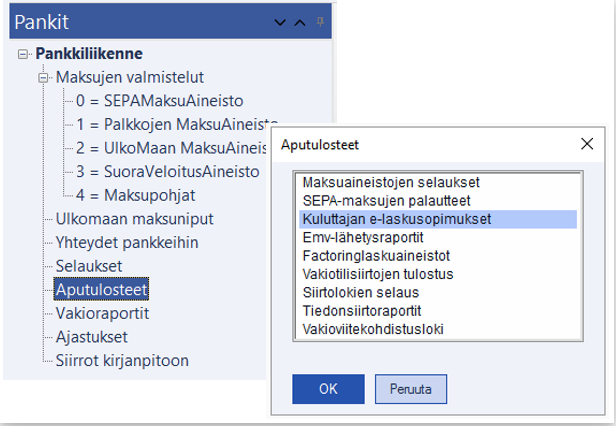Click the up chevron in Pankit header
The height and width of the screenshot is (426, 616).
pos(300,21)
